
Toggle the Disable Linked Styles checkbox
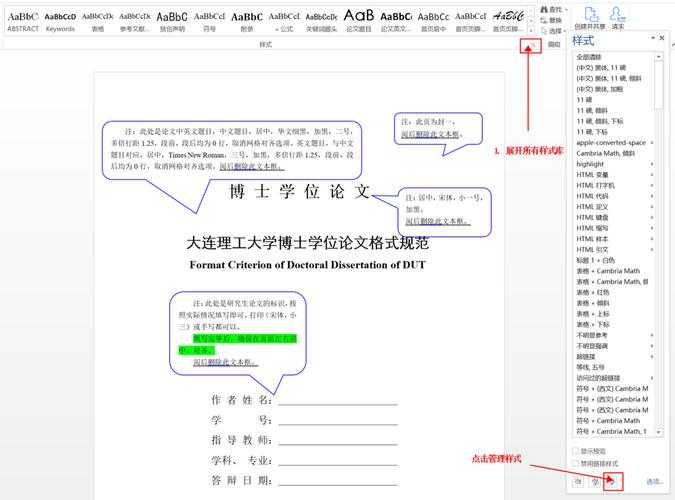click(576, 463)
